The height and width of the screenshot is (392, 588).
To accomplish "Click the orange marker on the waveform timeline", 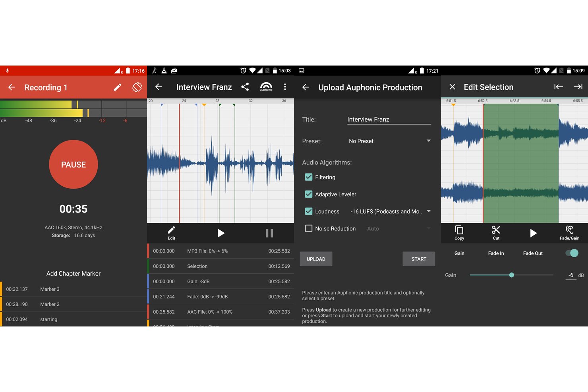I will (x=204, y=105).
